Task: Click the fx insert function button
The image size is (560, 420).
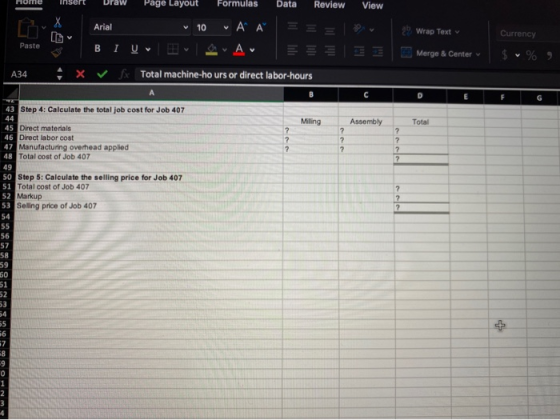Action: (x=124, y=74)
